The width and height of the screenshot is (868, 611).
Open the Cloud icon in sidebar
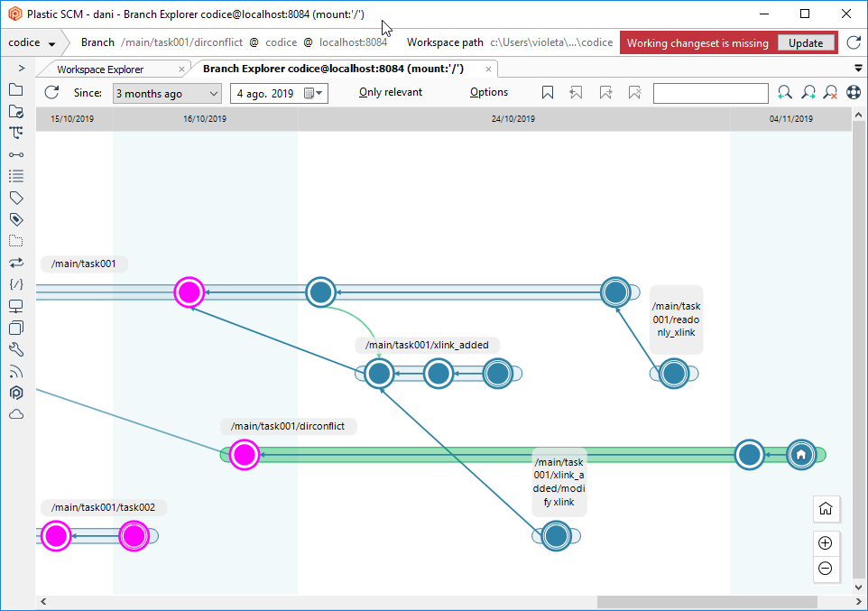coord(16,414)
